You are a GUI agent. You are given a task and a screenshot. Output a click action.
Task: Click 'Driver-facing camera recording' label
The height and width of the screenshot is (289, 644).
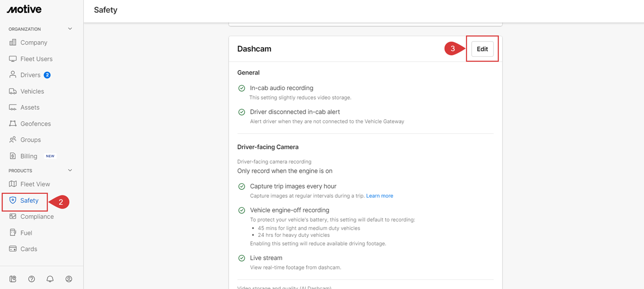click(x=274, y=162)
